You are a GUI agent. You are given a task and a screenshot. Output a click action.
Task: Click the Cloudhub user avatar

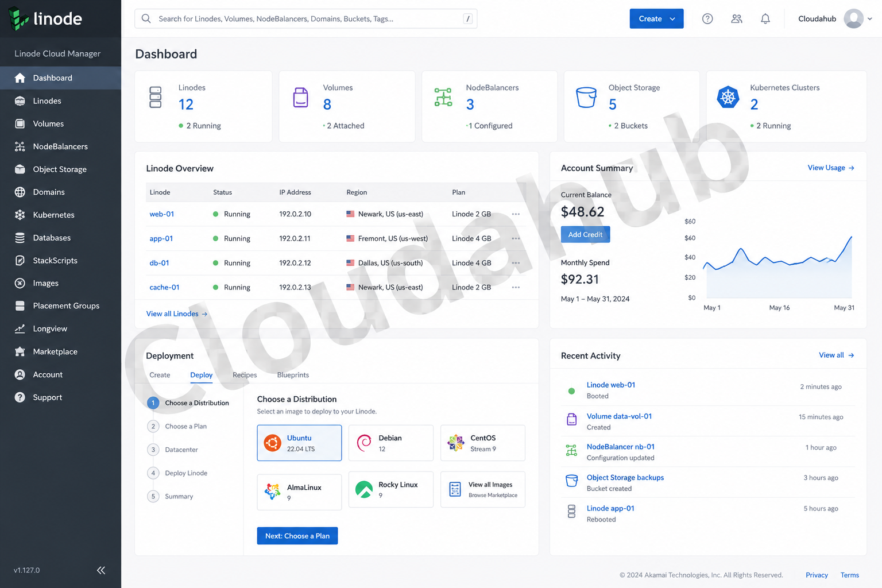[854, 19]
